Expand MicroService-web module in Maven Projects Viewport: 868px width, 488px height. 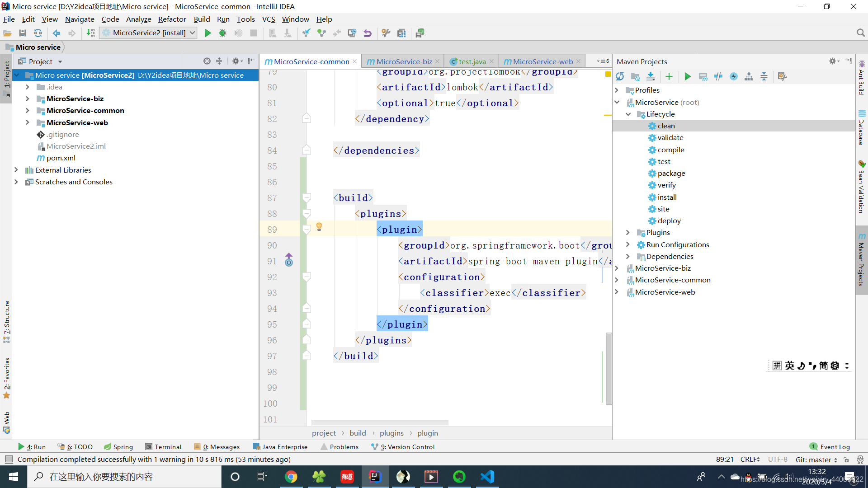coord(617,292)
